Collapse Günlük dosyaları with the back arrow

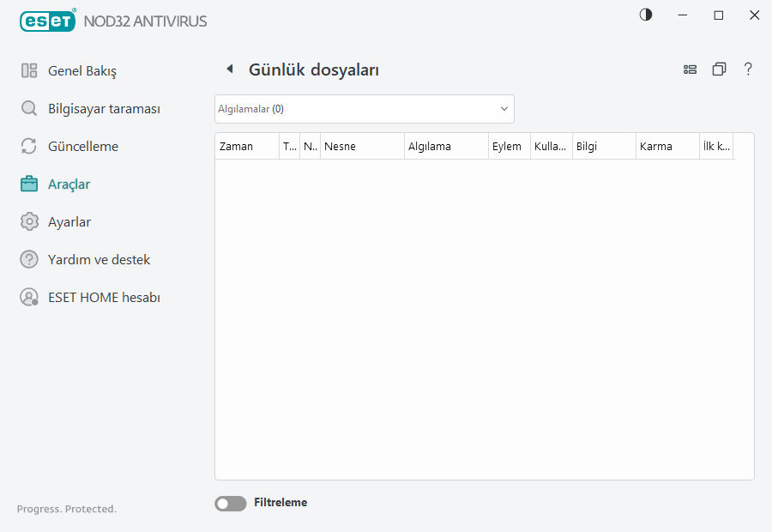click(x=230, y=69)
